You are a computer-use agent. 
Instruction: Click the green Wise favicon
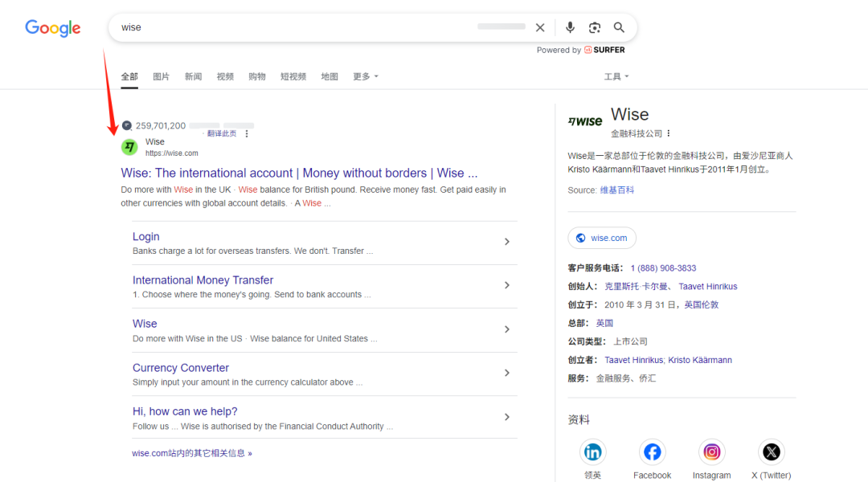(129, 147)
